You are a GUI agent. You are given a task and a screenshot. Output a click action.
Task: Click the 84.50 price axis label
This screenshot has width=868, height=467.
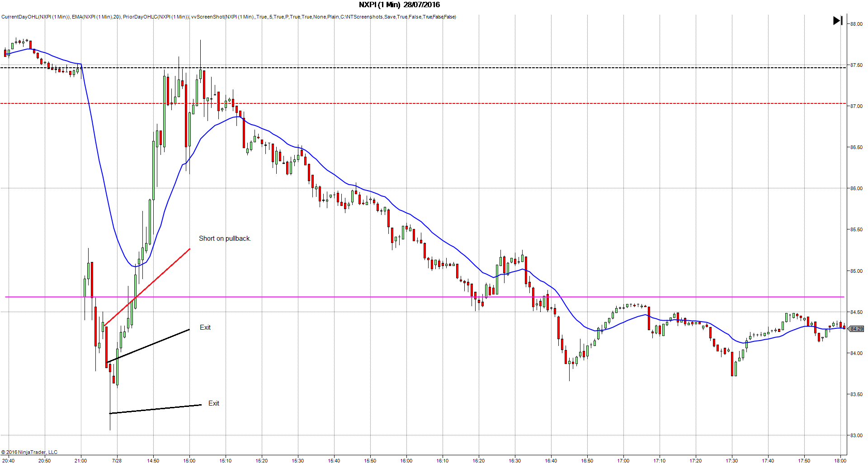tap(856, 312)
